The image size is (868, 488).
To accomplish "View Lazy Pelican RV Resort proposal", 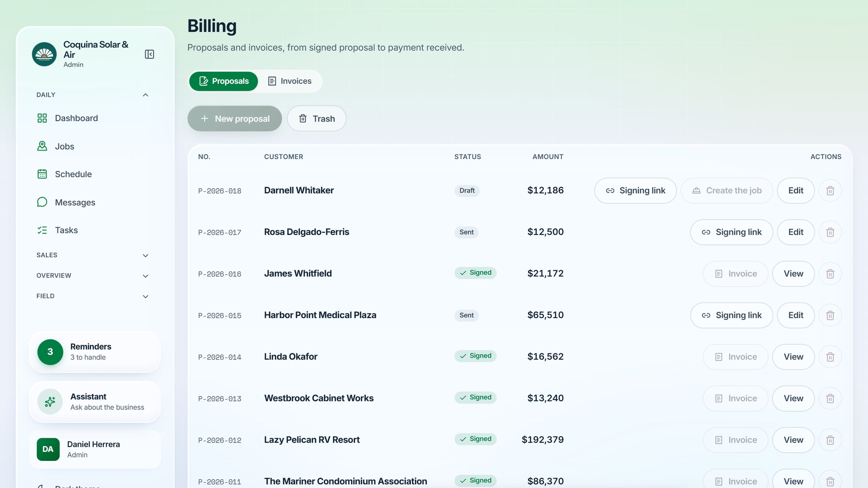I will [793, 440].
